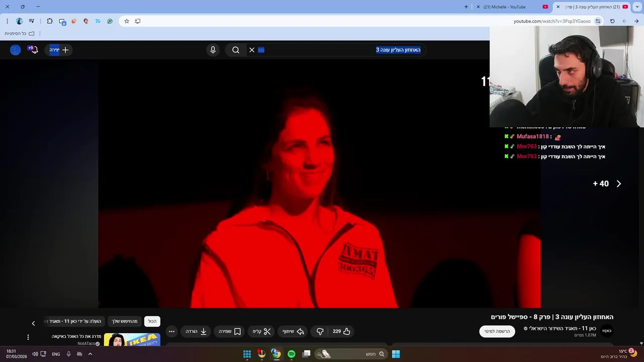Open the Chrome tab search dropdown
Screen dimensions: 644x362
[637, 7]
